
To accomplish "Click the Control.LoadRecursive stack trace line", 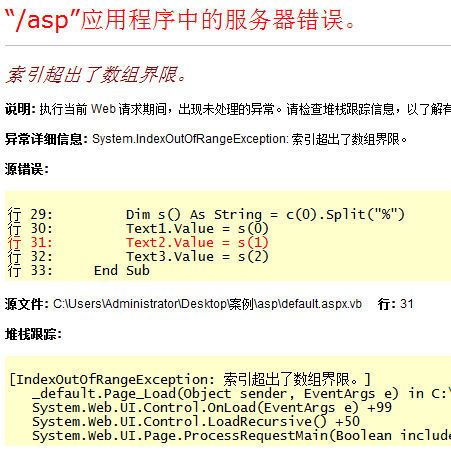I will [x=196, y=422].
